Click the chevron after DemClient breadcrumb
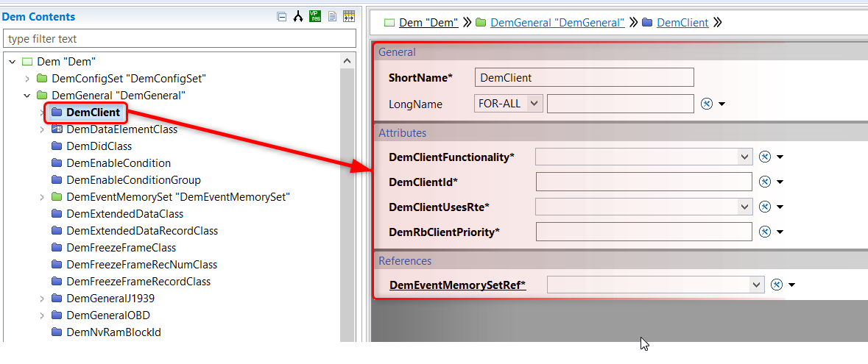 tap(718, 23)
